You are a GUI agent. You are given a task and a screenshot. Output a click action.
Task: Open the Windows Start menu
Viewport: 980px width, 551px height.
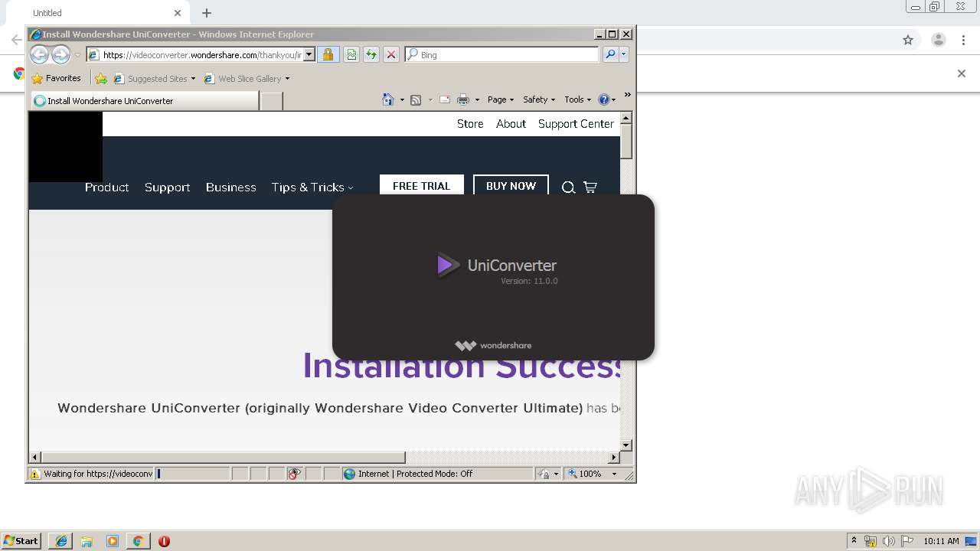tap(21, 540)
